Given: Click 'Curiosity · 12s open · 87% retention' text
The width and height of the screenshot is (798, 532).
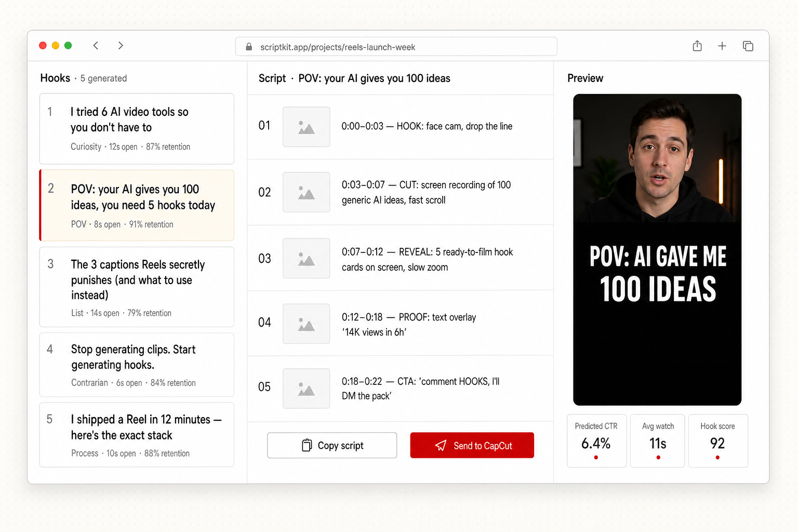Looking at the screenshot, I should [130, 147].
